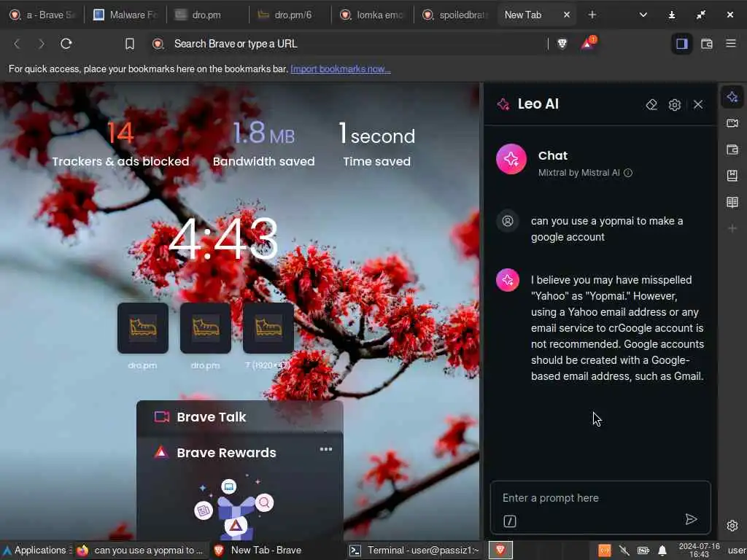Go forward to the next page
This screenshot has width=747, height=560.
tap(42, 44)
